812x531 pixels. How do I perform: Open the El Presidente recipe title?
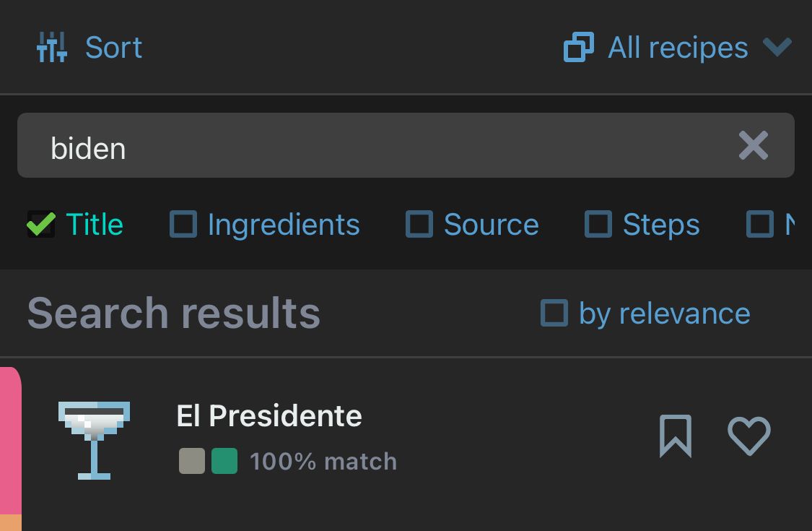coord(269,416)
